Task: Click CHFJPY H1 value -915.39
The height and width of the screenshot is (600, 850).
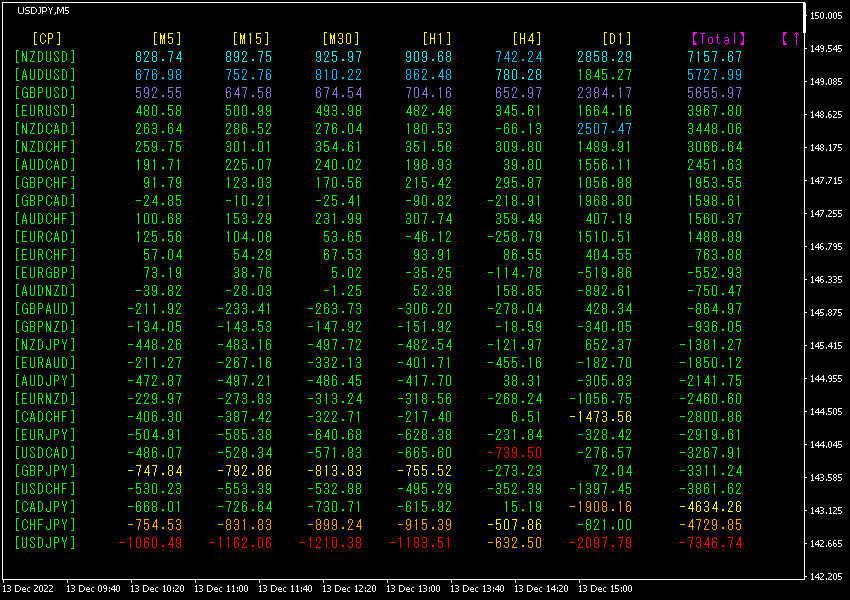Action: click(424, 525)
